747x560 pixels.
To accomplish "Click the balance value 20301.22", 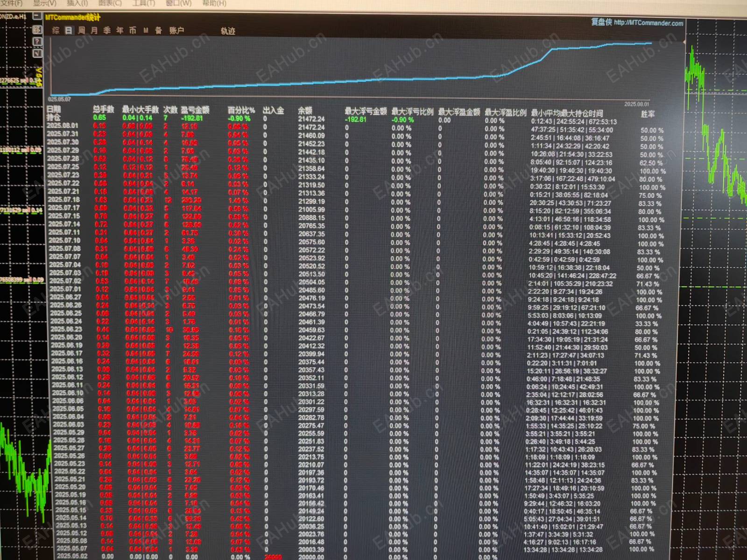I will 311,402.
